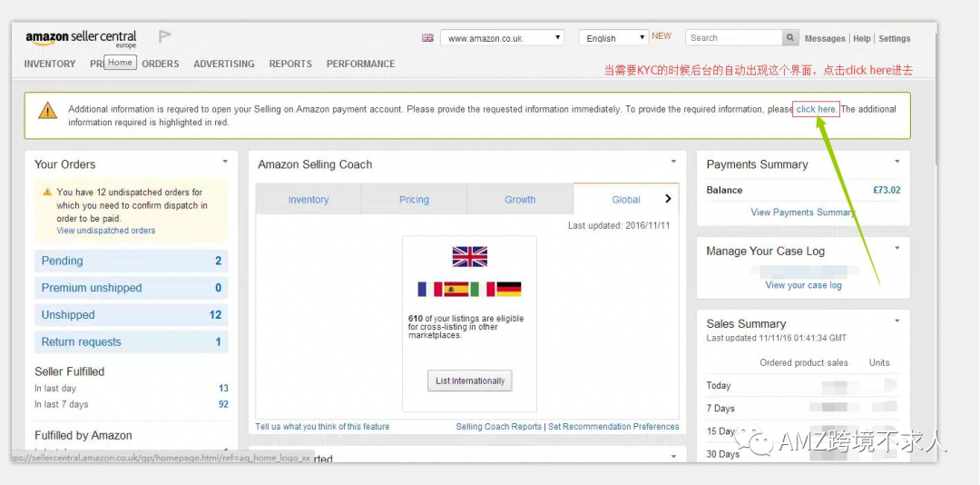Click the 'click here' link in alert
Screen dimensions: 980x485
(816, 110)
